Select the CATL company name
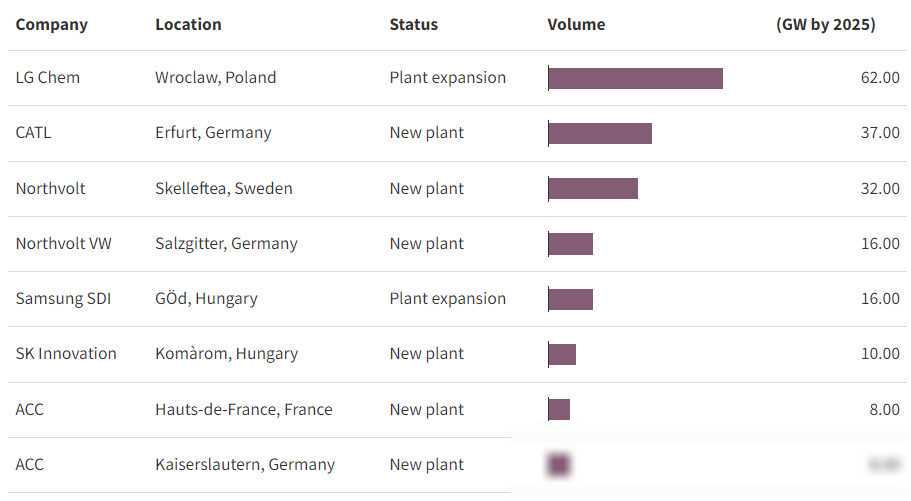This screenshot has width=911, height=501. (x=33, y=133)
